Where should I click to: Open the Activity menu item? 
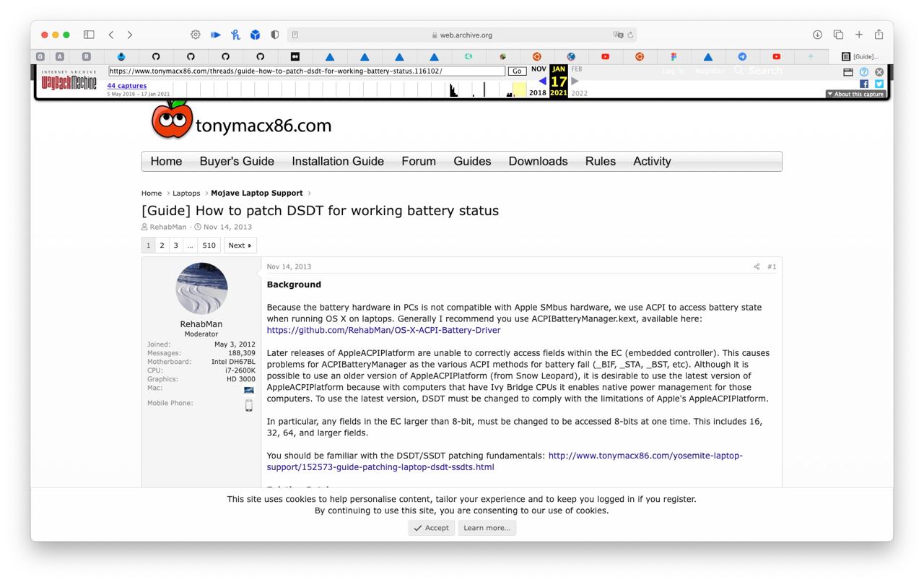652,161
